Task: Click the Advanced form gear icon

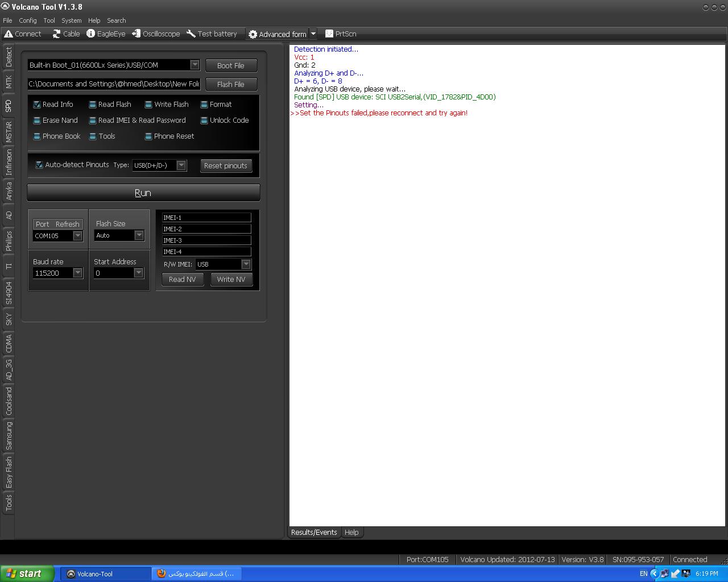Action: [x=253, y=35]
